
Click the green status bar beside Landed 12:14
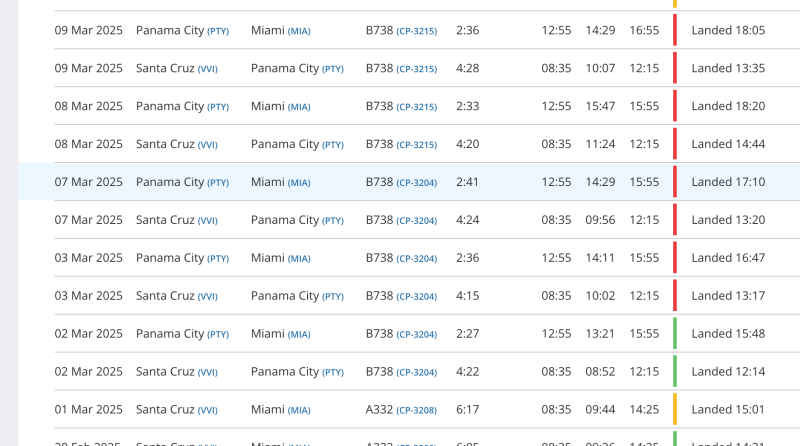coord(675,372)
